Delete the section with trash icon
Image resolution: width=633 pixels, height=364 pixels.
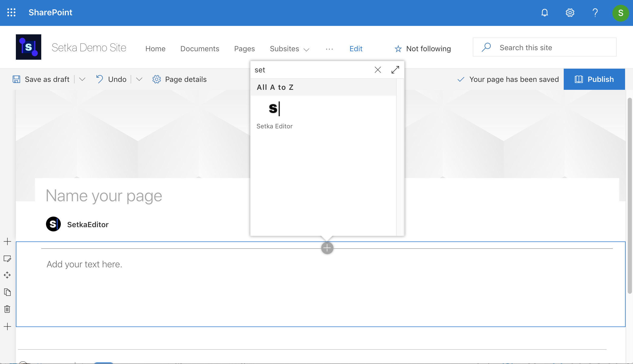(7, 309)
